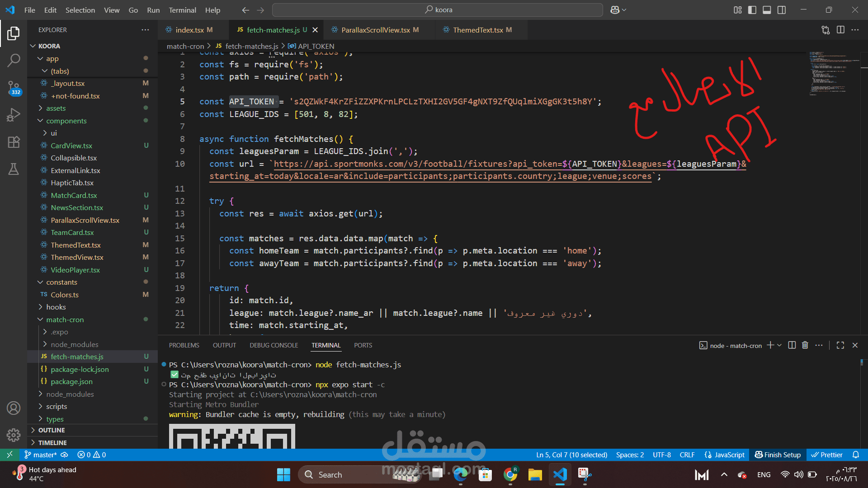Image resolution: width=868 pixels, height=488 pixels.
Task: Close the terminal panel
Action: pyautogui.click(x=855, y=345)
